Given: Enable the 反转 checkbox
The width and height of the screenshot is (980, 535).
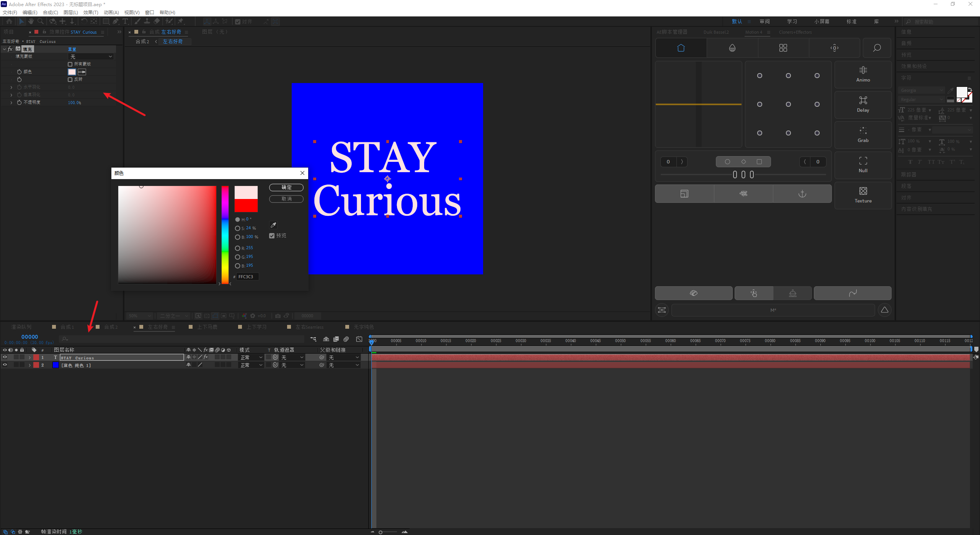Looking at the screenshot, I should point(70,80).
